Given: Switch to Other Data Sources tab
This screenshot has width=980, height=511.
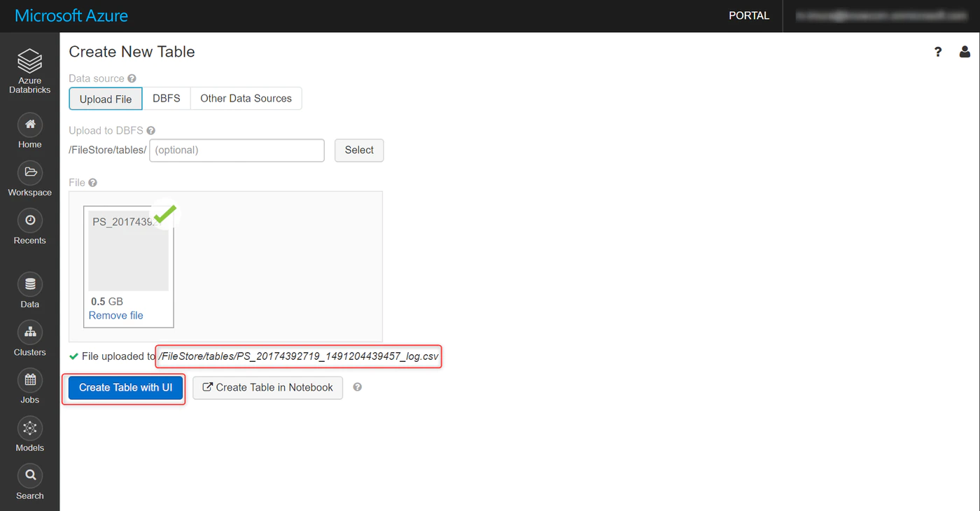Looking at the screenshot, I should click(246, 99).
